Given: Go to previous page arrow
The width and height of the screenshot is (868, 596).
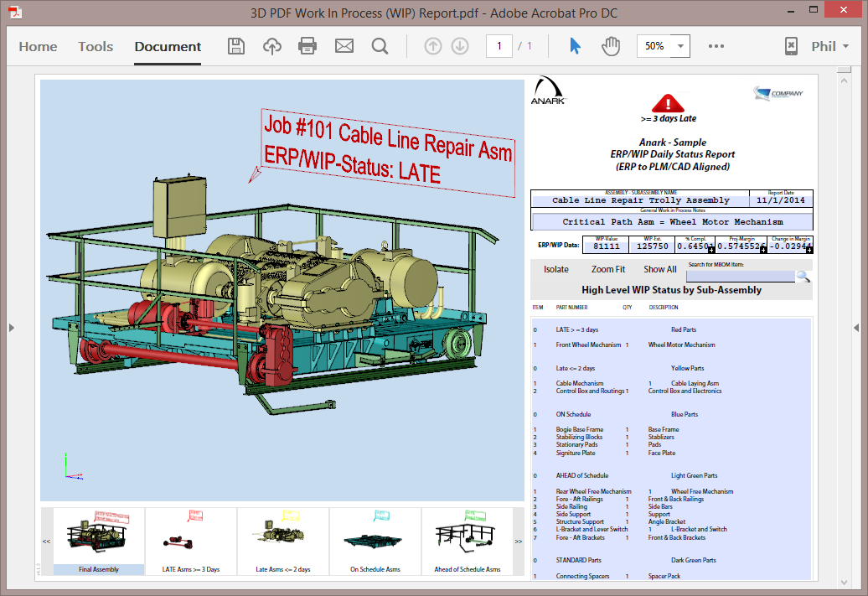Looking at the screenshot, I should pyautogui.click(x=432, y=46).
